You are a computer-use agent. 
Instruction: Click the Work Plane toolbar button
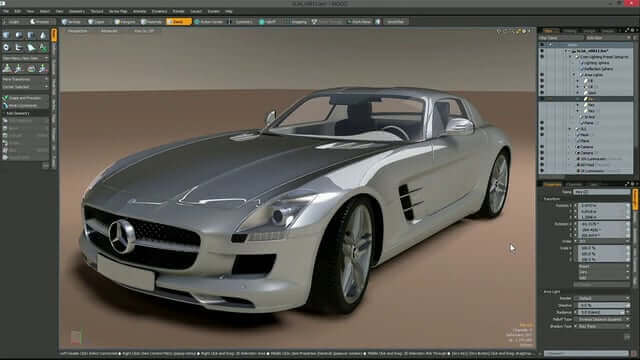point(360,22)
